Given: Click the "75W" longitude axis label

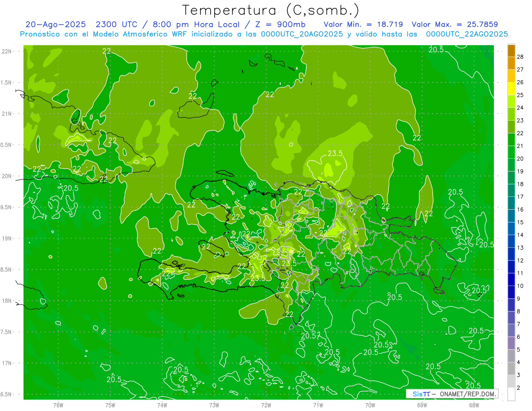Looking at the screenshot, I should coord(110,405).
